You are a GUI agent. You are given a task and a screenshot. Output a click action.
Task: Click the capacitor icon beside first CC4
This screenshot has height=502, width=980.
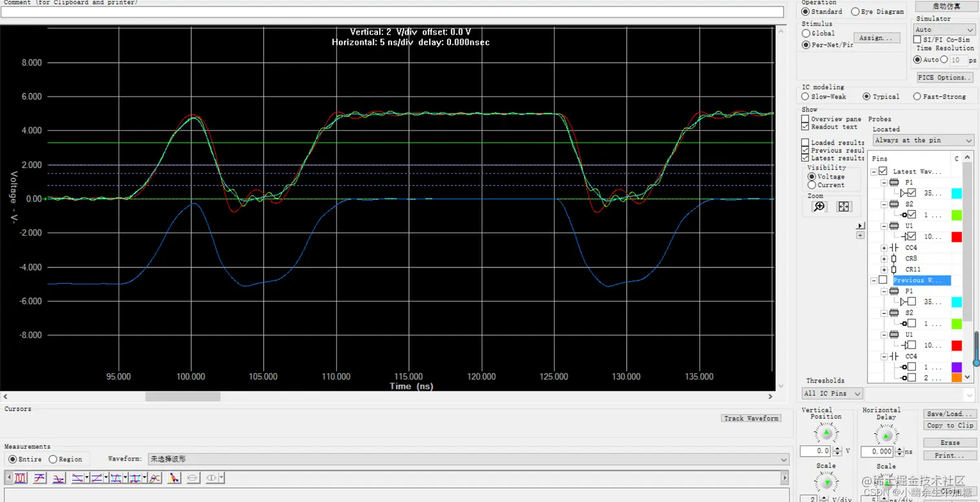pos(894,247)
